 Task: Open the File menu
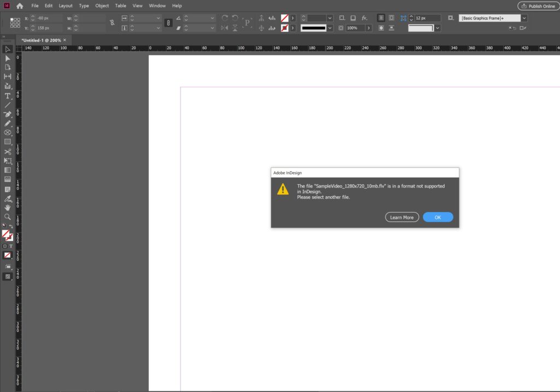click(34, 5)
